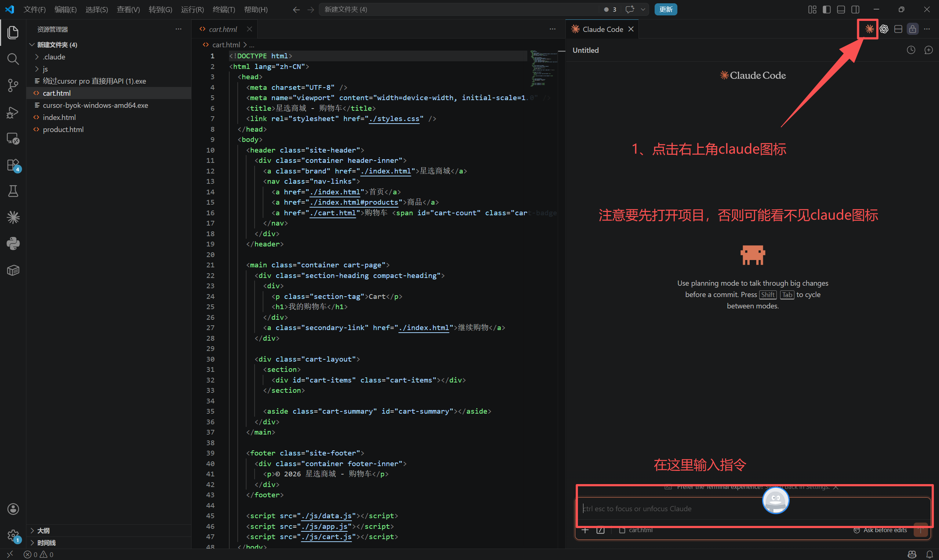Open the Testing flask view
Viewport: 939px width, 560px height.
coord(13,191)
